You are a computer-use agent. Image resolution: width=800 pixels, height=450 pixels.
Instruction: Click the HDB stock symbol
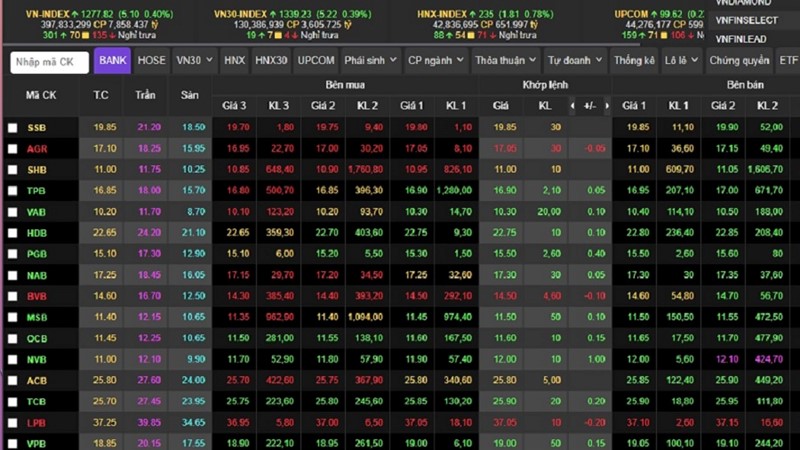pos(37,233)
